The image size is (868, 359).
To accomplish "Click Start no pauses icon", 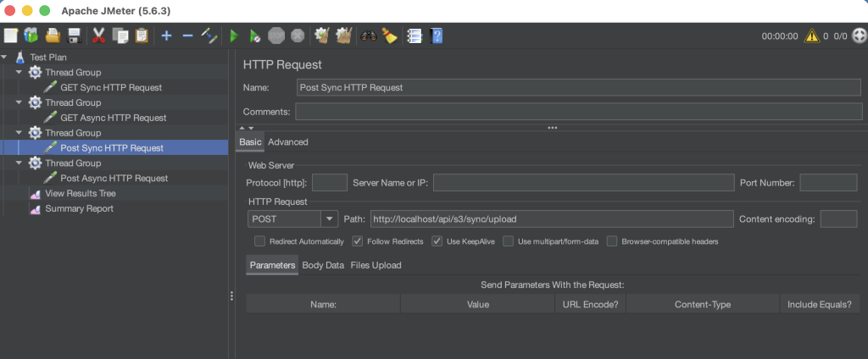I will coord(254,36).
